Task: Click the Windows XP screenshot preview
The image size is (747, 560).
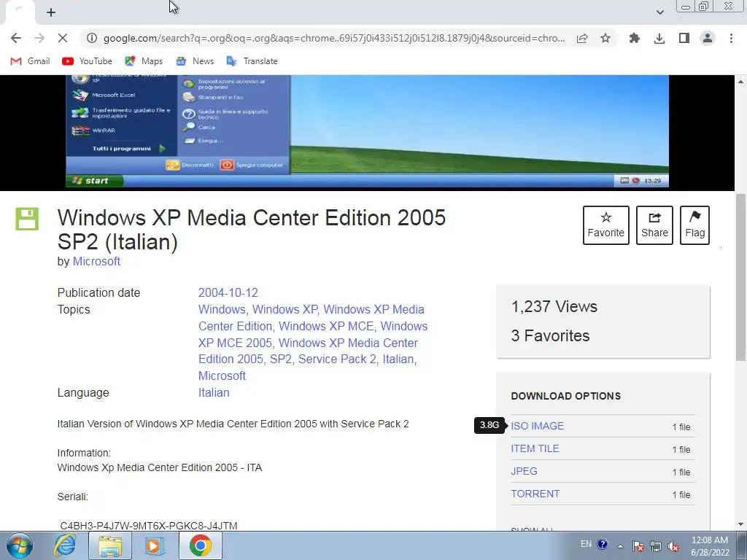Action: [x=367, y=131]
